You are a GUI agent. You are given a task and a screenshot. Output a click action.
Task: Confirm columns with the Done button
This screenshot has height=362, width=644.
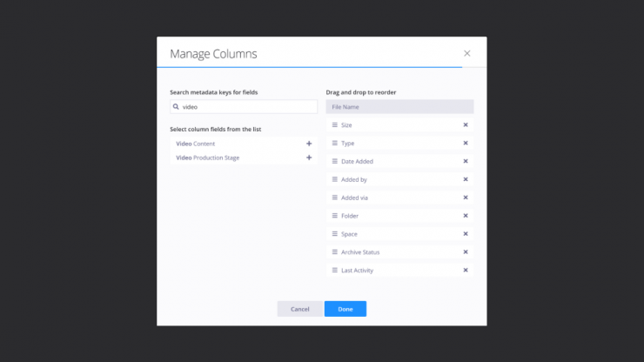(345, 309)
